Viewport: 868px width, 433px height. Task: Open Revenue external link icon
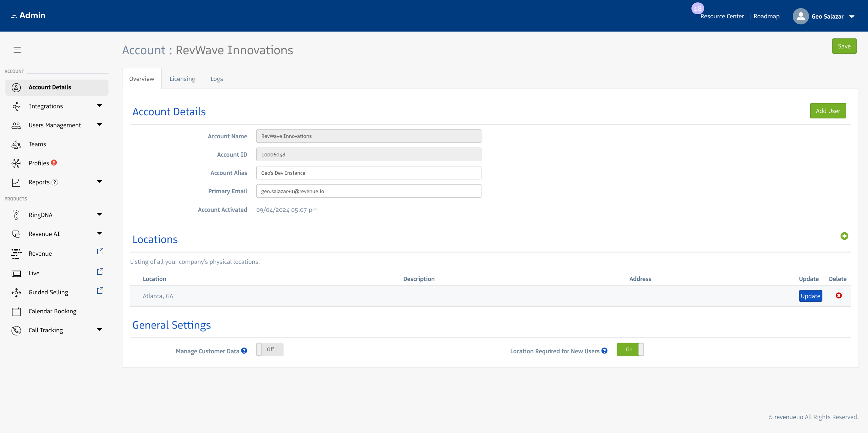point(100,251)
